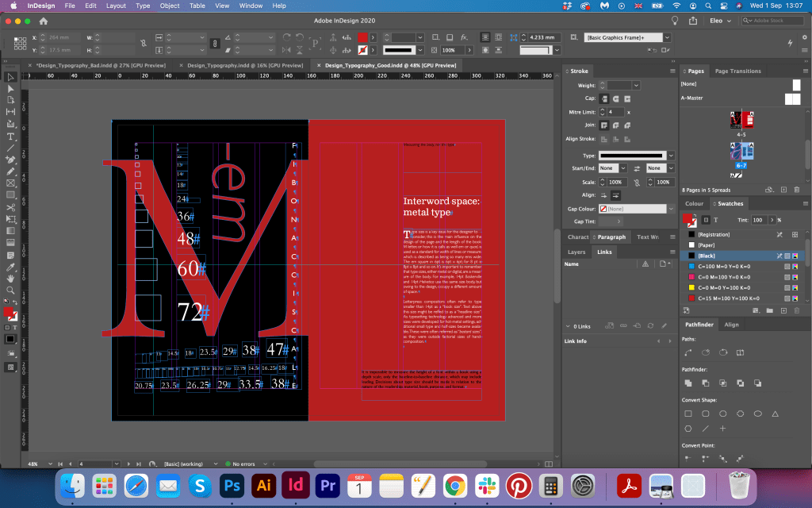Toggle the round cap option in Stroke
The image size is (812, 508).
pos(615,98)
